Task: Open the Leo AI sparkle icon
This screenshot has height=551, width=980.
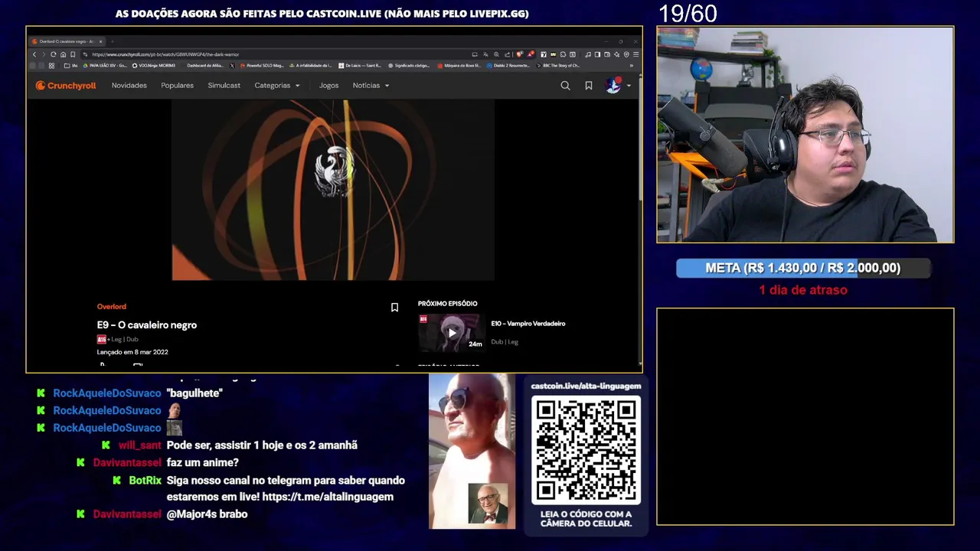Action: [x=616, y=54]
